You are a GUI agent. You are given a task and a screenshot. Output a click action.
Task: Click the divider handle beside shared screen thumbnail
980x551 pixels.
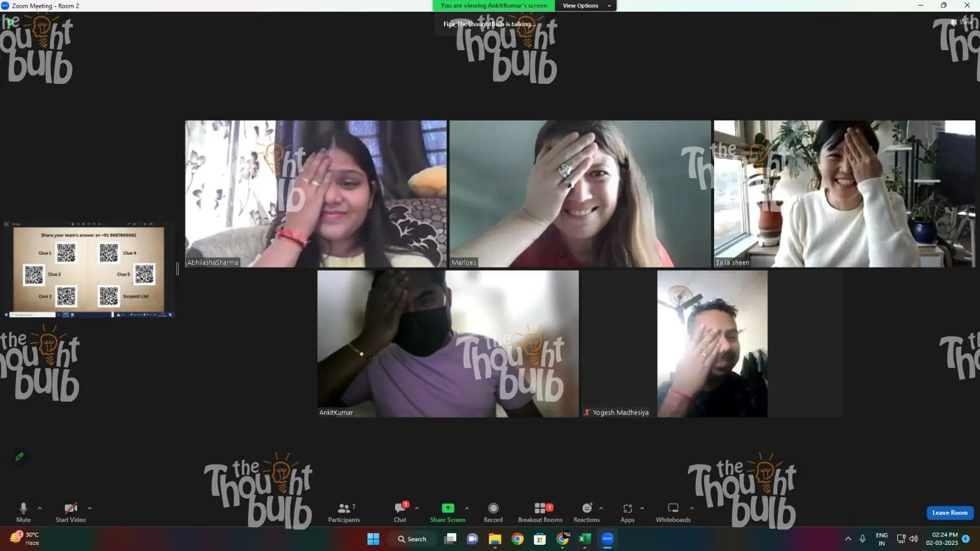(x=178, y=269)
